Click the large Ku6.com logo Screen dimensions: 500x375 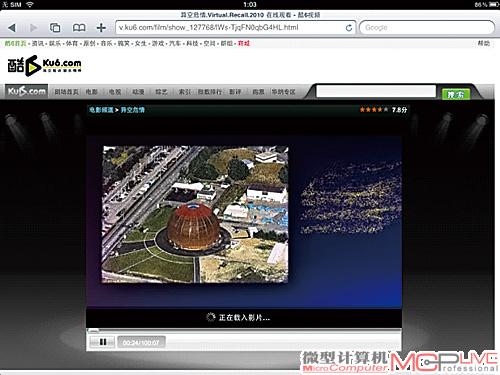(x=44, y=65)
